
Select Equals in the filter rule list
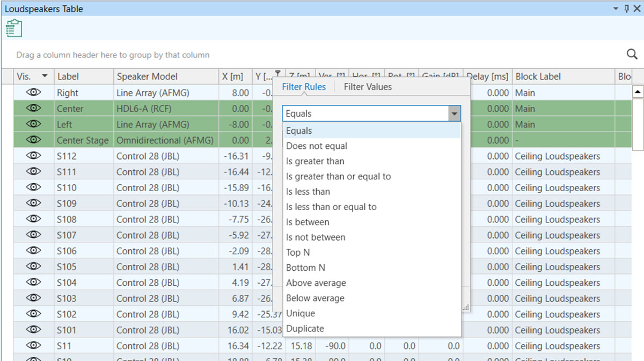coord(371,131)
